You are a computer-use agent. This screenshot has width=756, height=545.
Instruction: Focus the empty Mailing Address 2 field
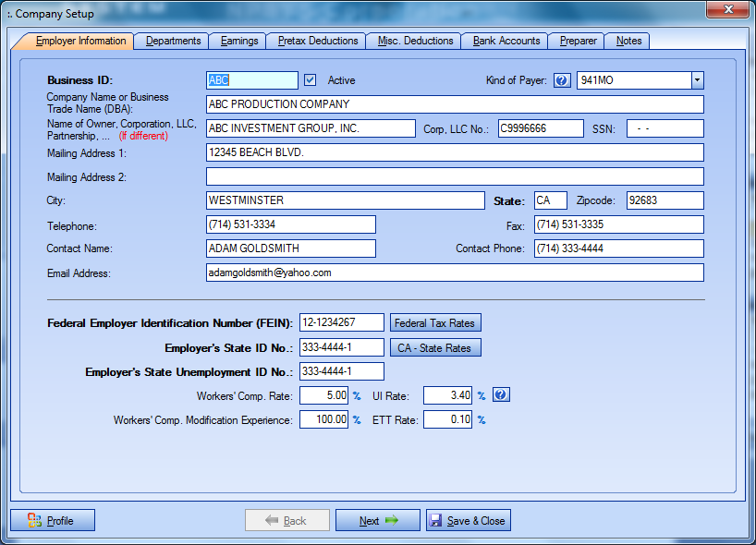[x=454, y=176]
